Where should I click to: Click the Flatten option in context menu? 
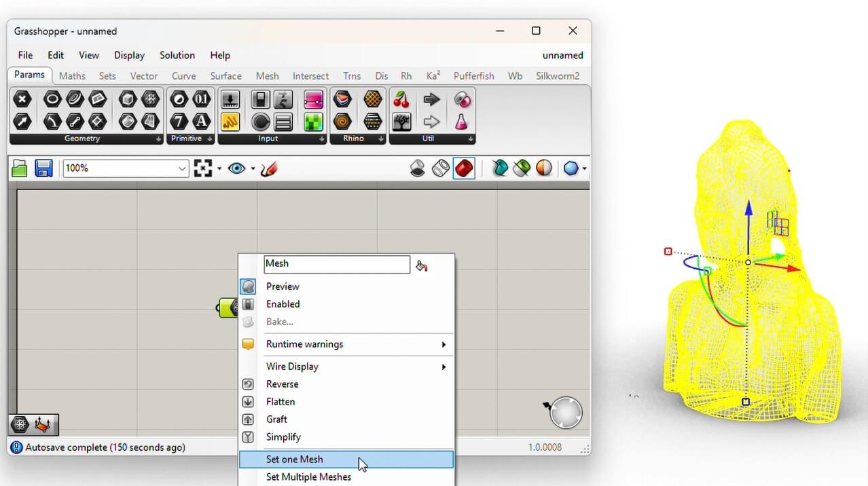click(x=281, y=402)
